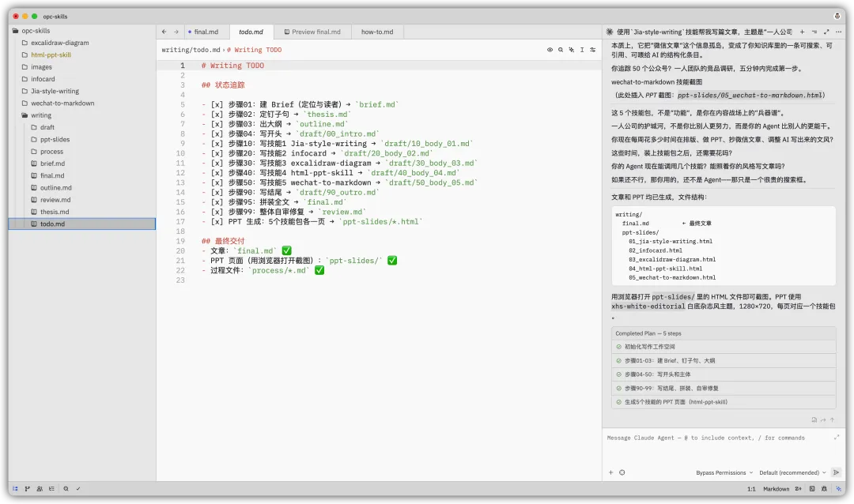Toggle the Markdown preview eye icon
This screenshot has height=504, width=854.
click(550, 50)
